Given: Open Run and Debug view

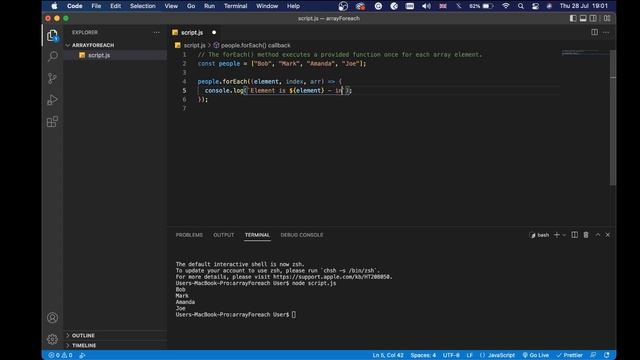Looking at the screenshot, I should [52, 100].
